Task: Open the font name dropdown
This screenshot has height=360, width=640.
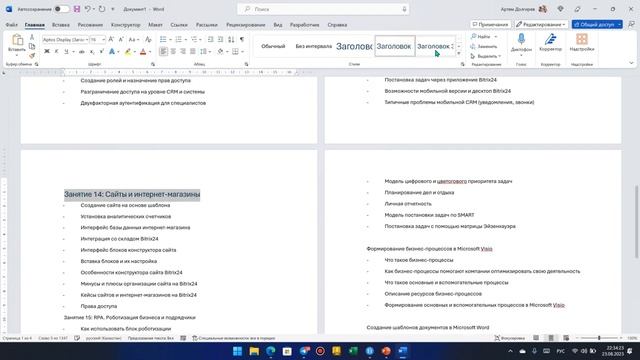Action: 87,40
